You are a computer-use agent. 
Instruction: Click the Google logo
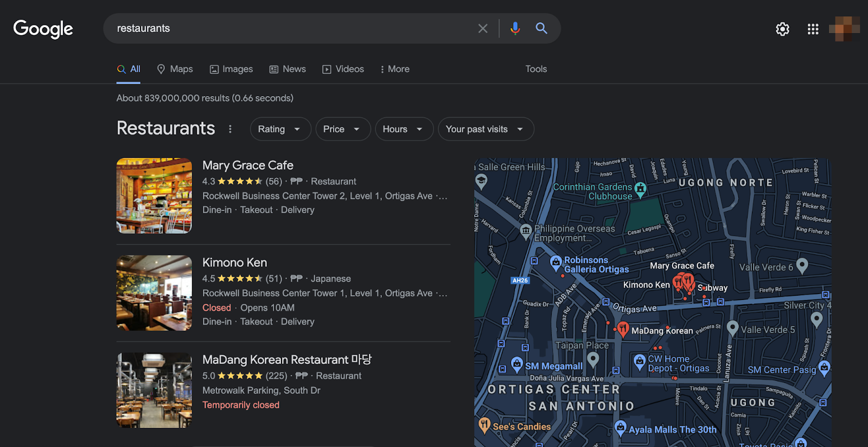click(x=43, y=29)
